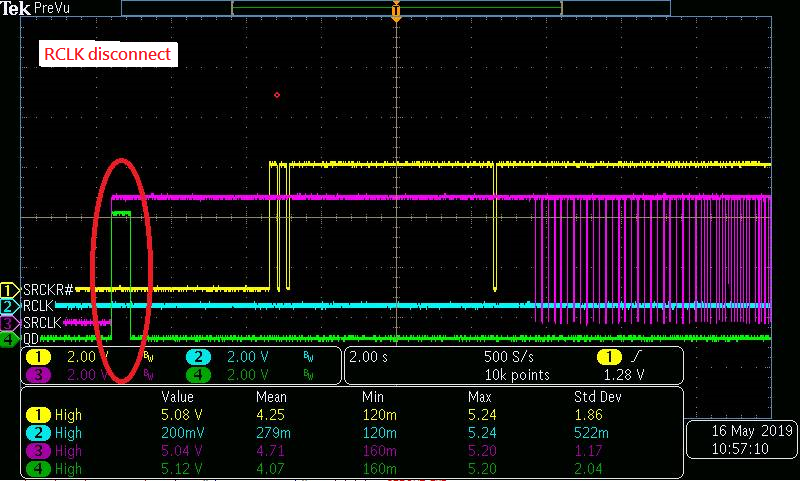809x485 pixels.
Task: Click the 5.04 V High value for channel 3
Action: [182, 451]
